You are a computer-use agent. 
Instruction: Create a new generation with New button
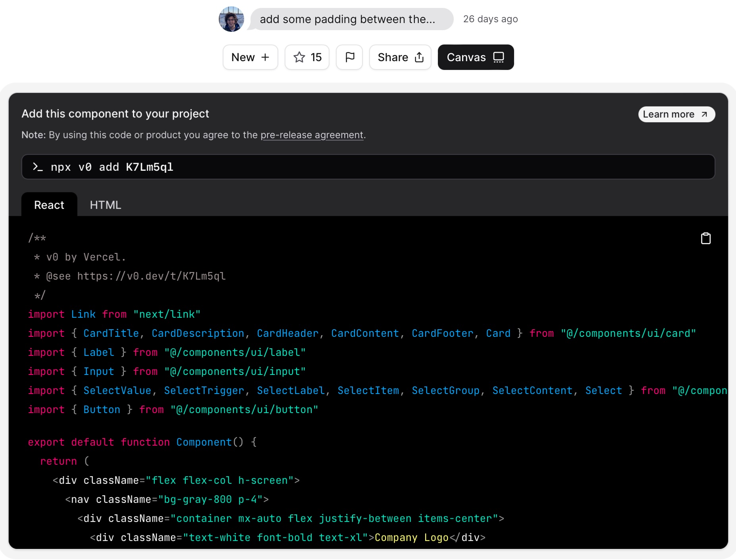pyautogui.click(x=250, y=57)
